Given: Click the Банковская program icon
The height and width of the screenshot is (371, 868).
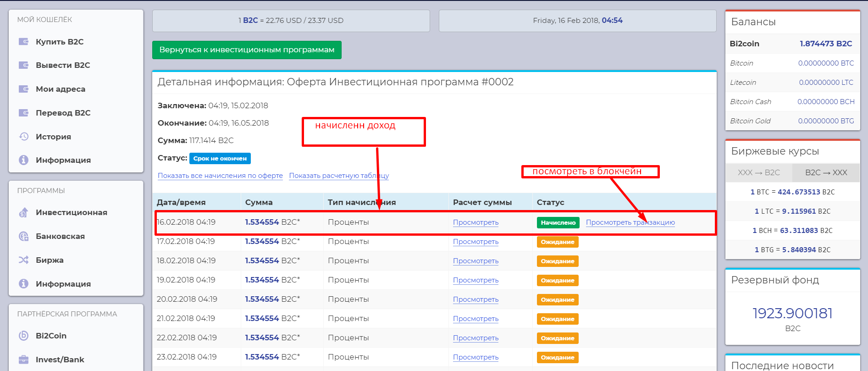Looking at the screenshot, I should click(x=23, y=236).
